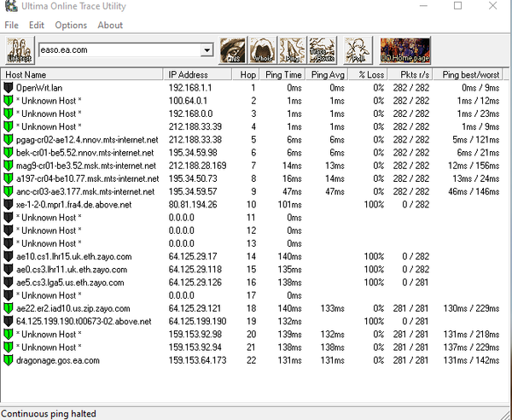Click shield icon of pgag-cr02-ae12.4.nnov.mts-internet.net

tap(9, 140)
